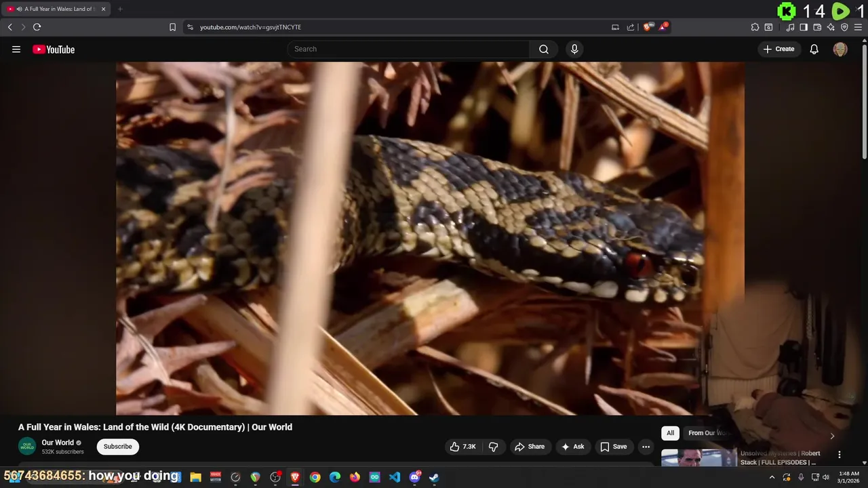Click the search magnifier button

(x=544, y=49)
